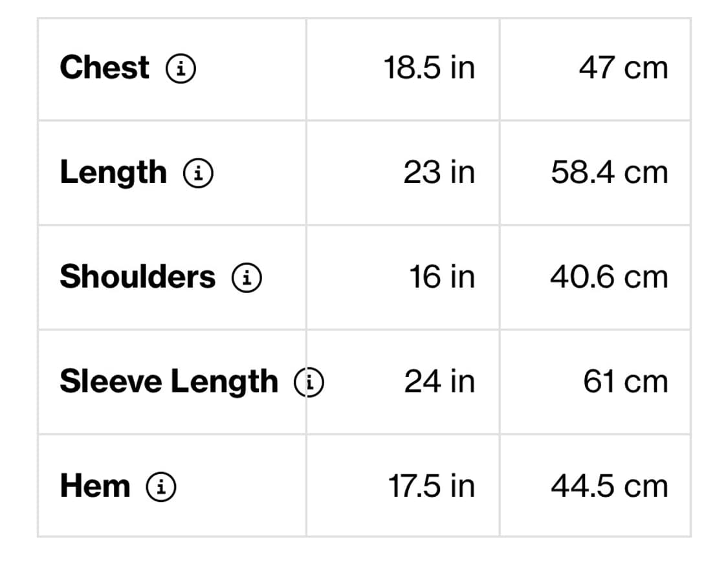Open the Hem info tooltip icon
Viewport: 728px width, 564px height.
(x=161, y=486)
